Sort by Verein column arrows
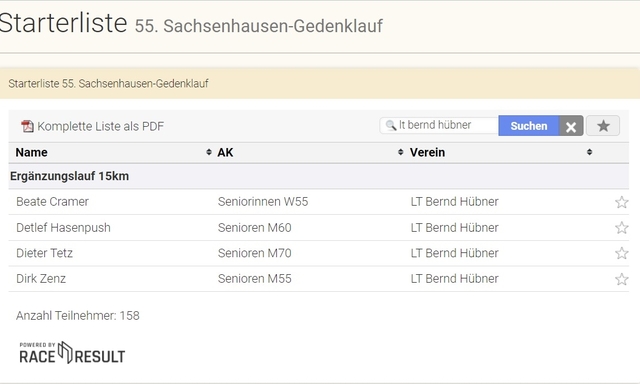 pos(589,152)
